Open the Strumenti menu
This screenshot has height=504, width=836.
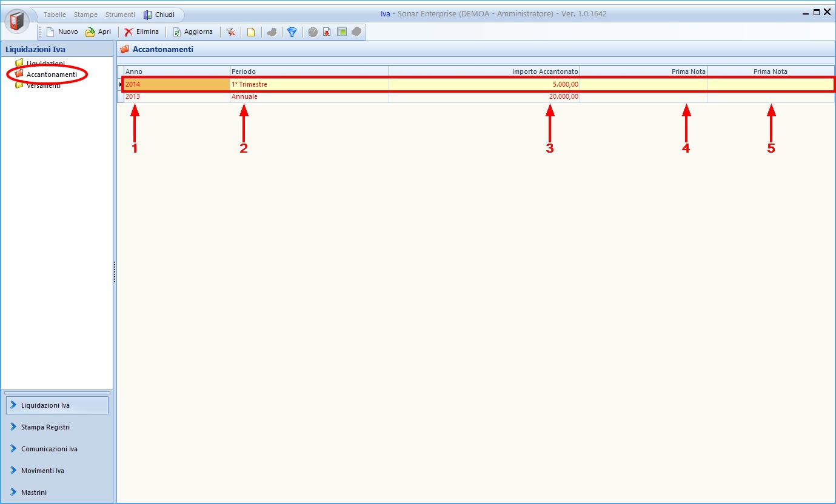pyautogui.click(x=120, y=15)
